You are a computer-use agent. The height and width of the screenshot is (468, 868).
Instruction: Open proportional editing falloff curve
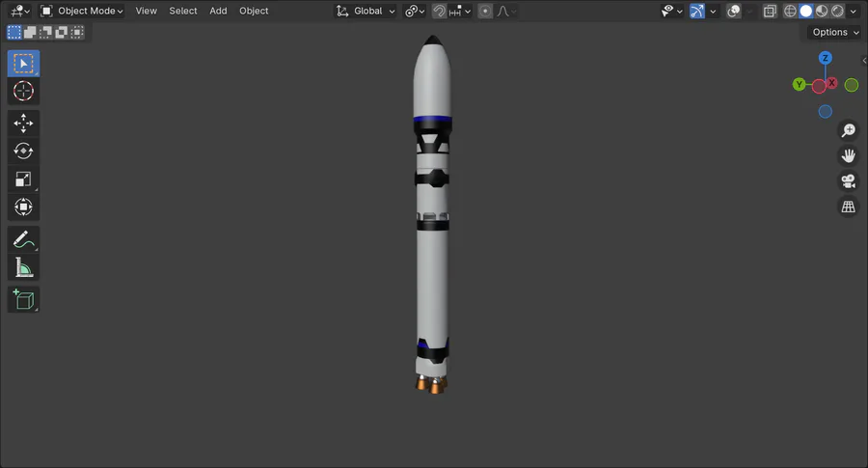click(506, 11)
